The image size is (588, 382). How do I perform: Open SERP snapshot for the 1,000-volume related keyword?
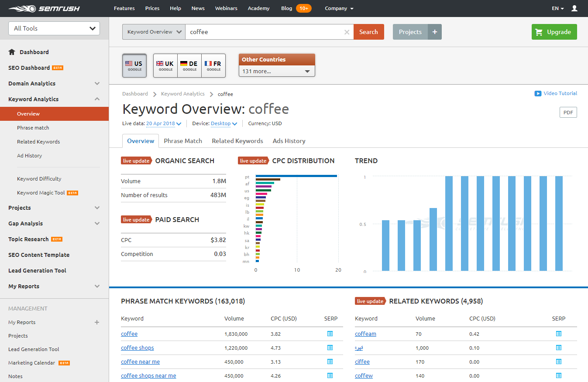click(x=559, y=348)
